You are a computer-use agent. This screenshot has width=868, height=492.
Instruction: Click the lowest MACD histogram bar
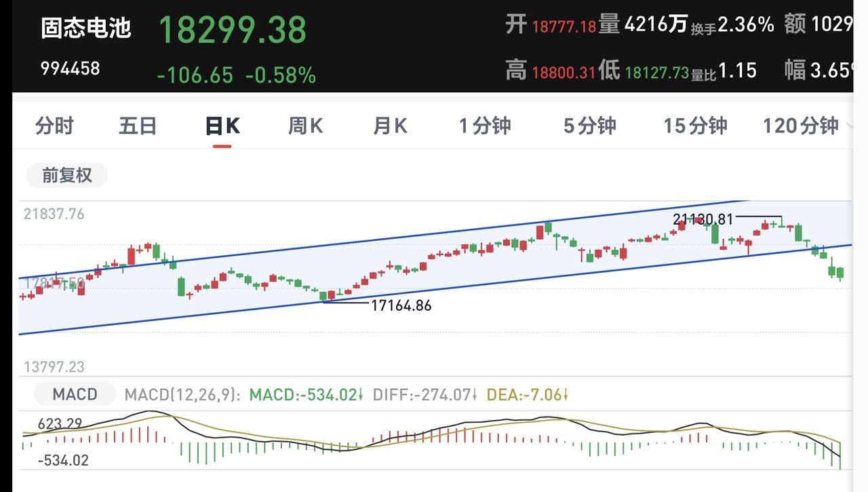[840, 455]
